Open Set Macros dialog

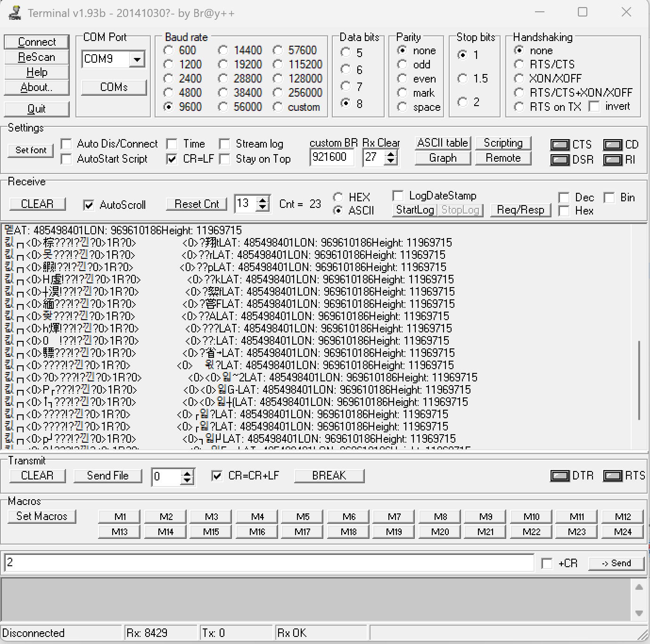[42, 516]
